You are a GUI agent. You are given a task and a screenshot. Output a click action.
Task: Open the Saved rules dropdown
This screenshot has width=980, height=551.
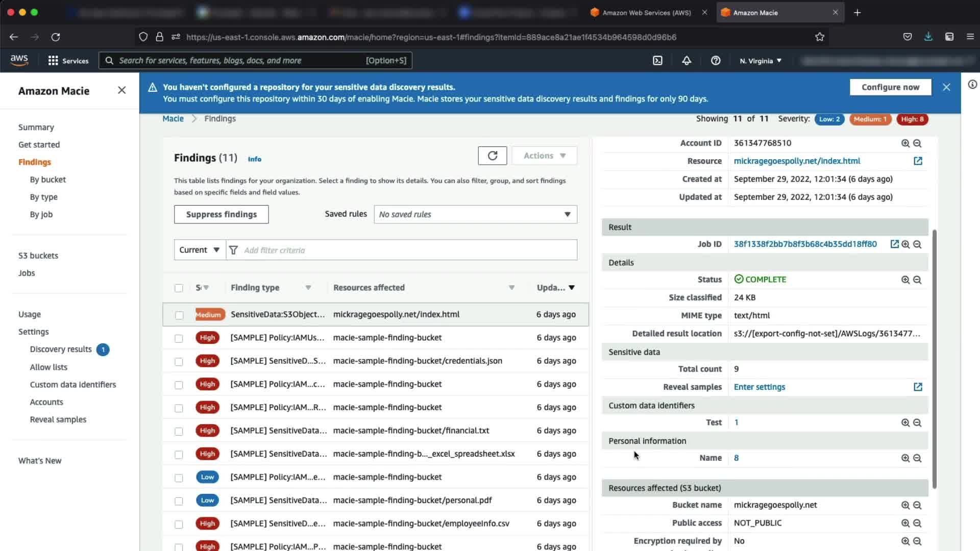(475, 214)
